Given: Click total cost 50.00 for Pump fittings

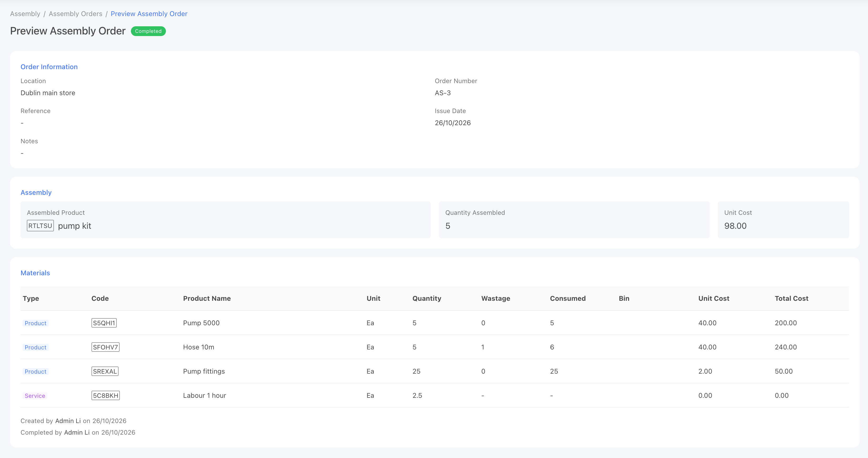Looking at the screenshot, I should 784,372.
